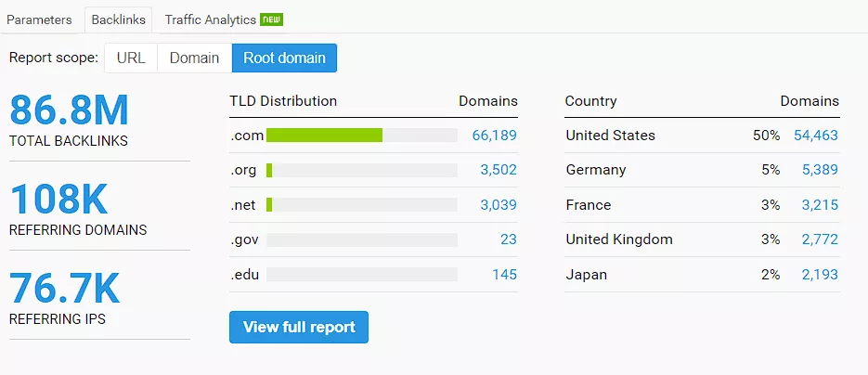Select the Backlinks tab
The height and width of the screenshot is (375, 868).
118,19
